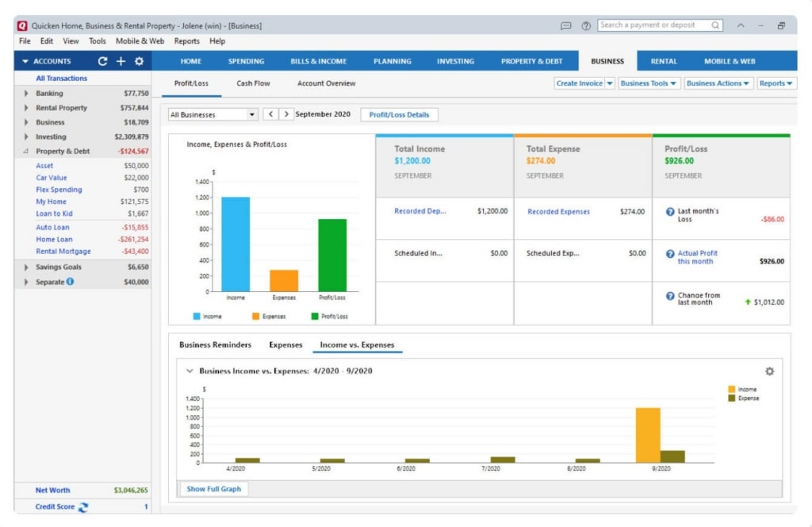Click the 9/2020 income bar in lower graph

point(648,435)
